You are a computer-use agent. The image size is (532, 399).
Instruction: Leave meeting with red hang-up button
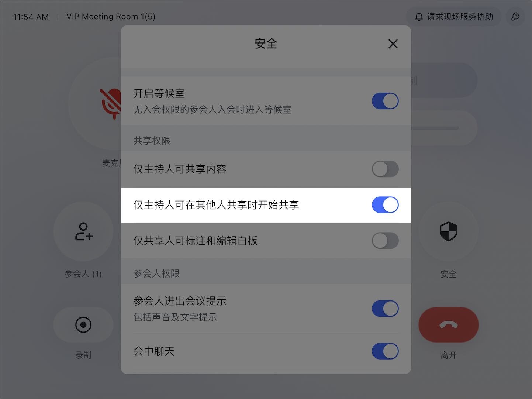(449, 325)
